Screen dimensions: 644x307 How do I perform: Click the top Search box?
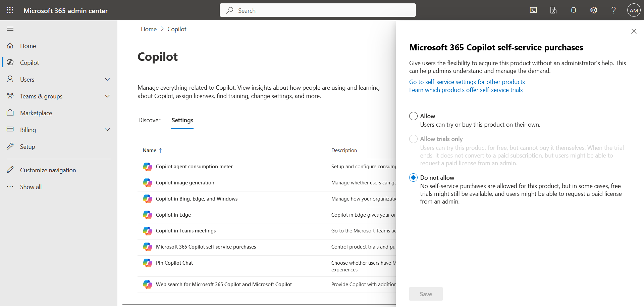[318, 10]
